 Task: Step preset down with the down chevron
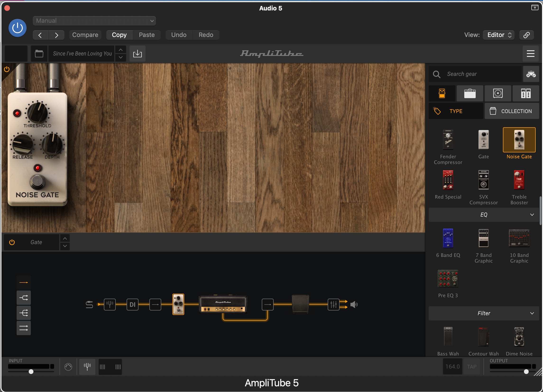(x=121, y=57)
